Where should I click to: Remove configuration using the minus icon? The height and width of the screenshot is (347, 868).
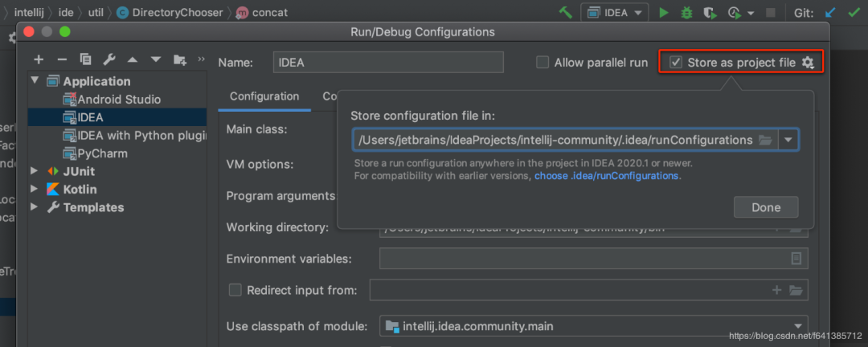[x=61, y=59]
